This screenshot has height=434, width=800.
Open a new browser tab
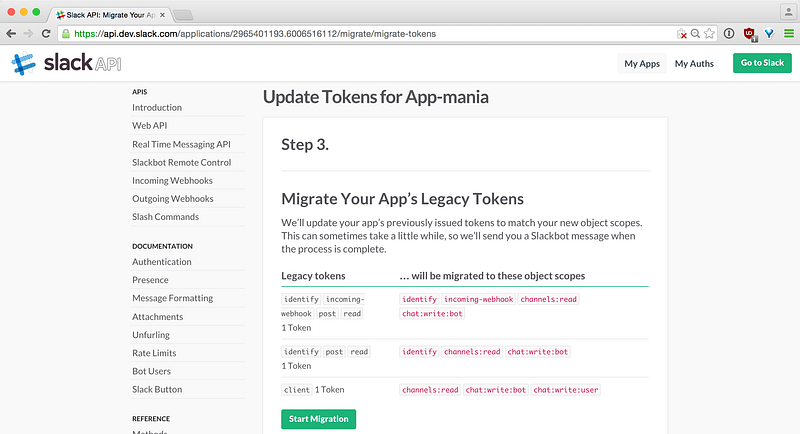(x=183, y=15)
